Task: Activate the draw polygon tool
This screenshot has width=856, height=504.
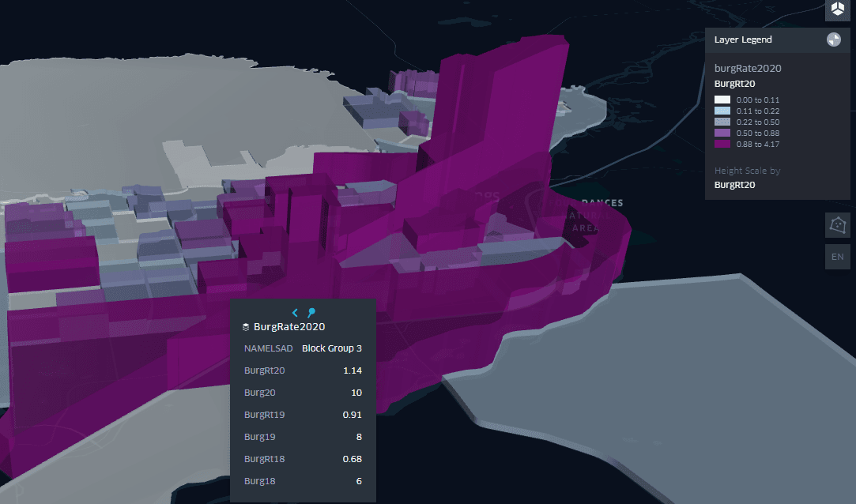Action: tap(837, 225)
